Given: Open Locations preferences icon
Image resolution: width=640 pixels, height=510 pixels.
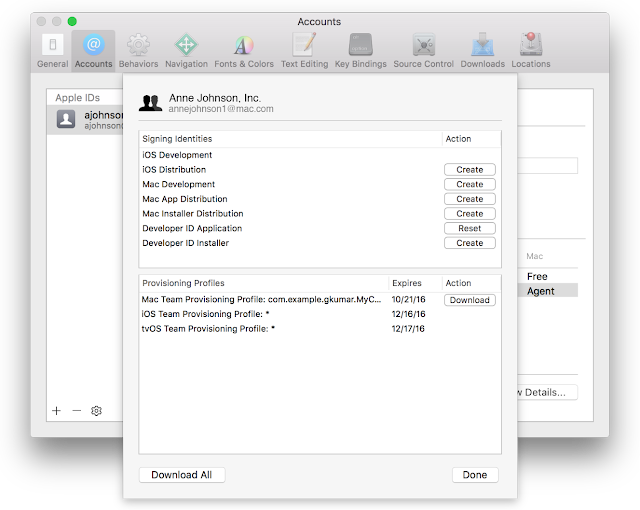Looking at the screenshot, I should coord(531,51).
